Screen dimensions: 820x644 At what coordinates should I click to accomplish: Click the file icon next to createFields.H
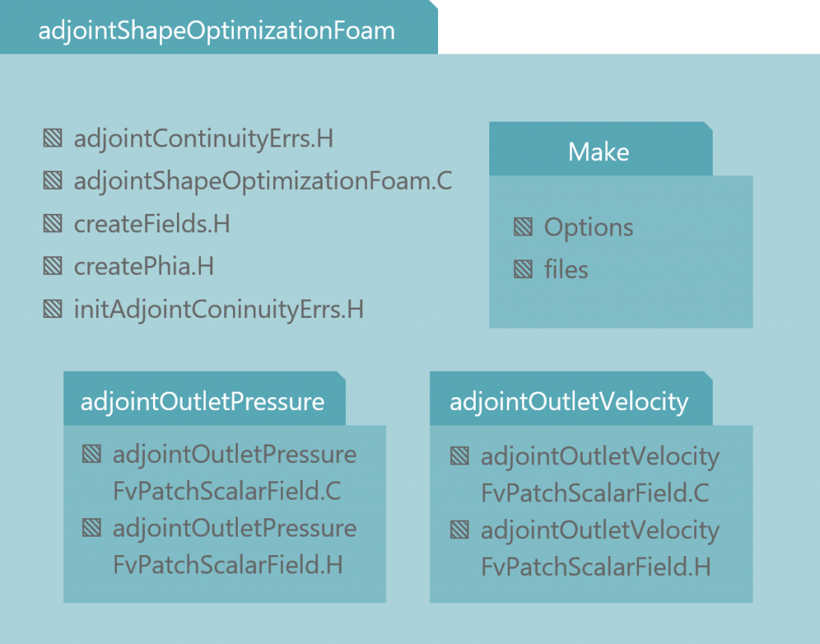point(53,224)
